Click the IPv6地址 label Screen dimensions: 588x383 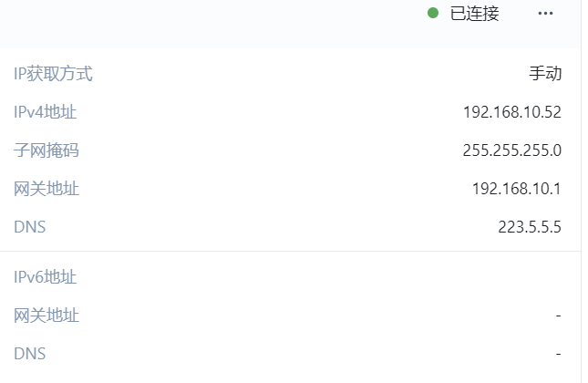tap(46, 277)
